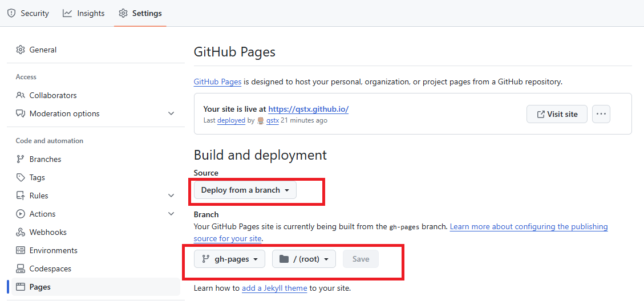Open the / (root) folder dropdown
Screen dimensions: 644x305
click(x=304, y=259)
